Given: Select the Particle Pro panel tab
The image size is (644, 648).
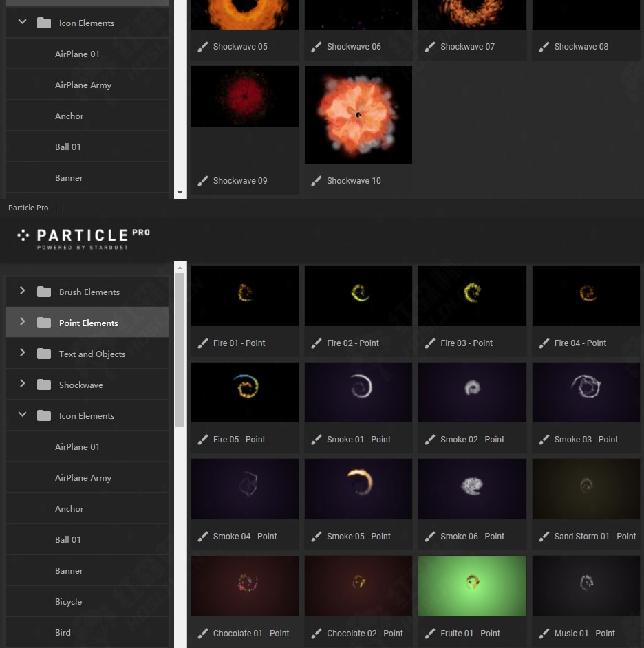Looking at the screenshot, I should tap(28, 208).
